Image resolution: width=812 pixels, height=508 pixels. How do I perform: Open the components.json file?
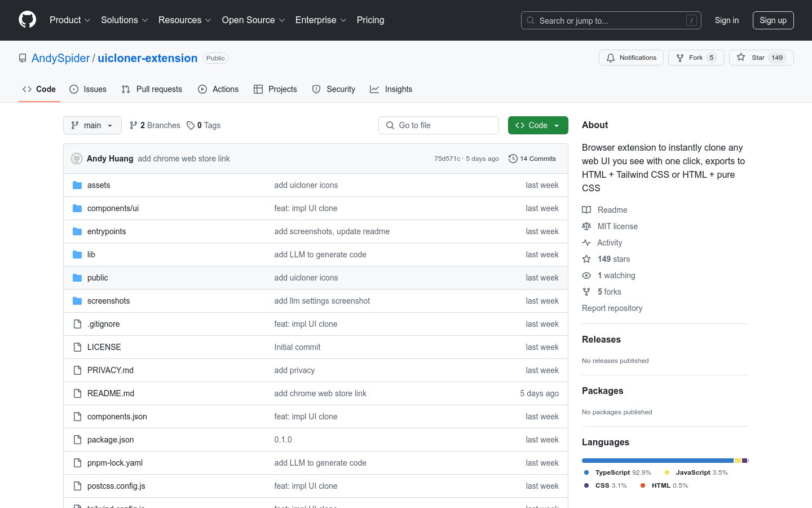click(x=117, y=417)
